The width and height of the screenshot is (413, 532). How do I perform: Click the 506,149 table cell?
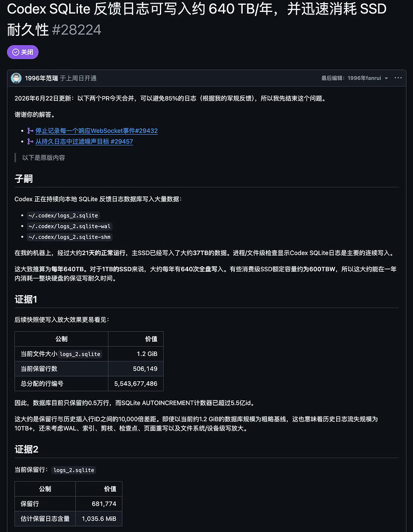136,369
